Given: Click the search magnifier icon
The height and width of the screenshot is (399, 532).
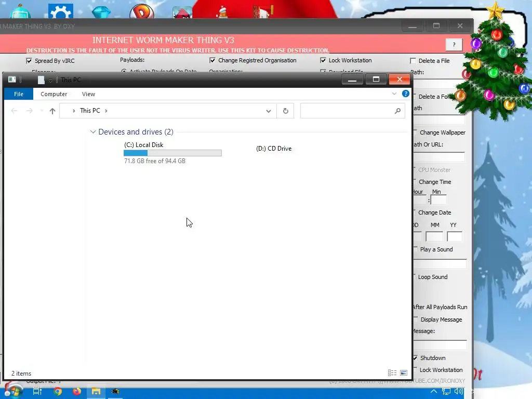Looking at the screenshot, I should 397,111.
